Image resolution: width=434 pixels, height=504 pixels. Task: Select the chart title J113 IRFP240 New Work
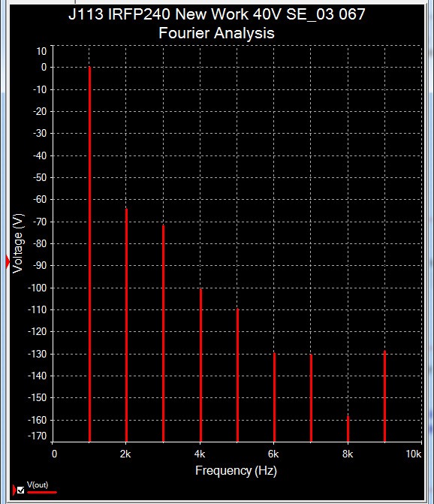click(217, 14)
